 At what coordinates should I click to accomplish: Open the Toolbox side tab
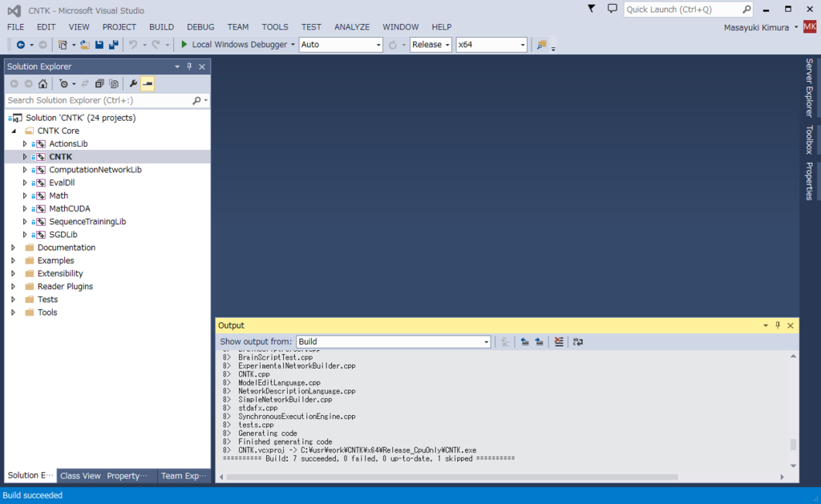click(x=810, y=139)
